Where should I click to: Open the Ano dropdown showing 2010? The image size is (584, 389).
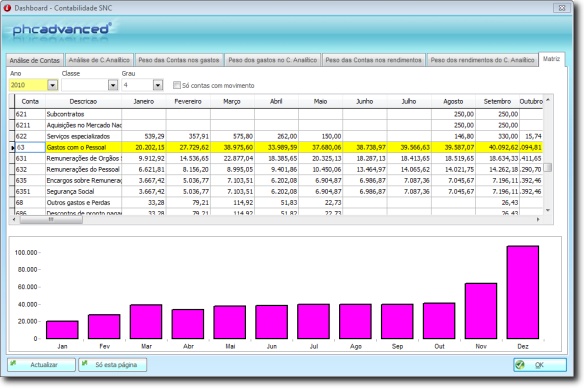pos(53,85)
